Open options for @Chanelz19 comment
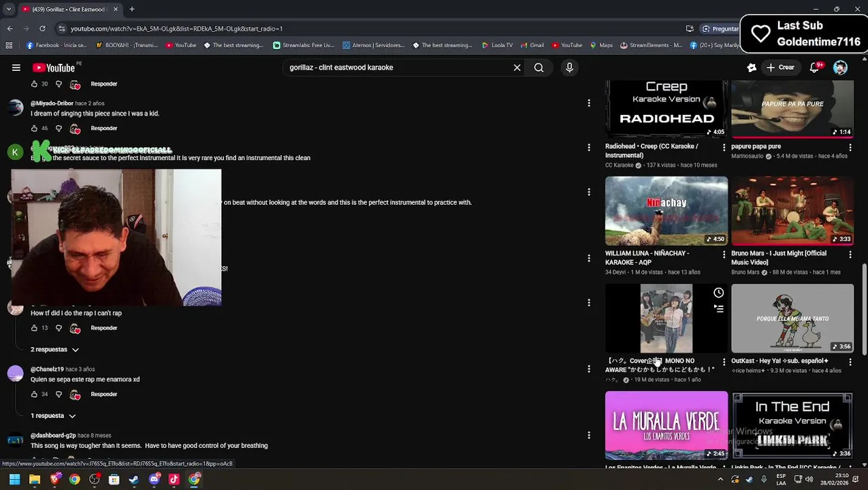868x490 pixels. click(x=589, y=369)
